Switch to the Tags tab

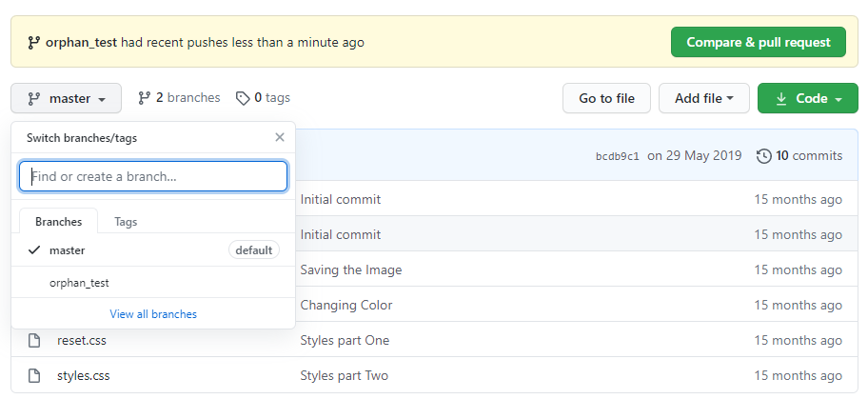coord(126,222)
